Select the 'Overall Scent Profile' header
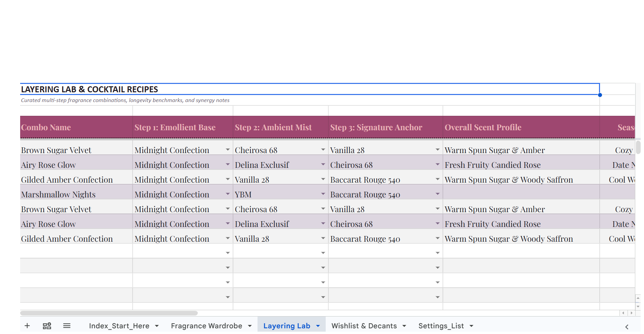The image size is (644, 334). pyautogui.click(x=521, y=127)
